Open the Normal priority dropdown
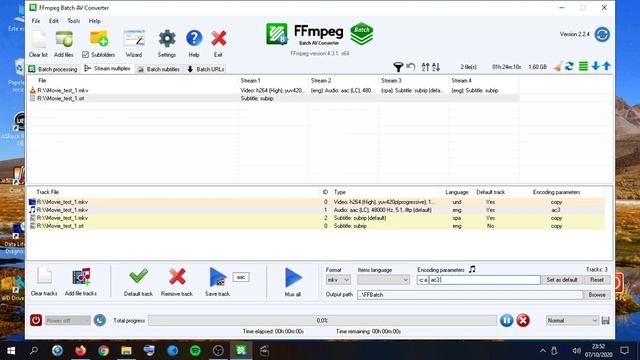 click(572, 320)
